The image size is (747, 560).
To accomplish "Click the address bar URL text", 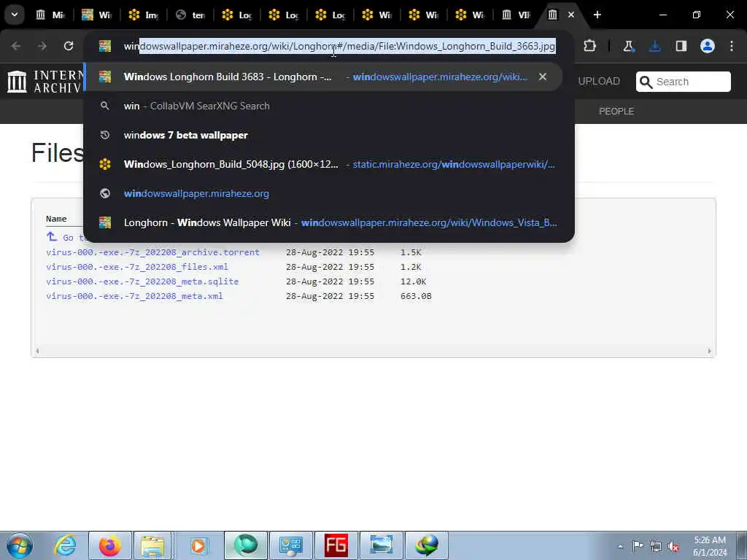I will click(339, 46).
